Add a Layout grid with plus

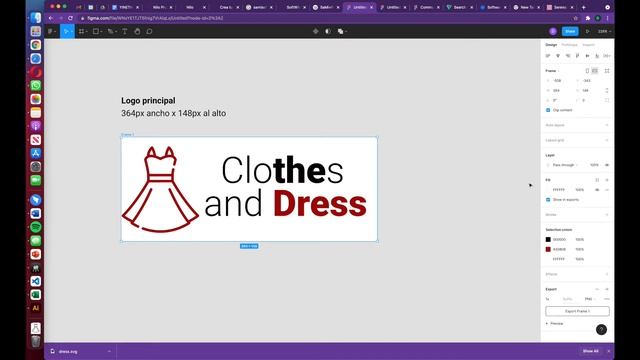click(607, 140)
